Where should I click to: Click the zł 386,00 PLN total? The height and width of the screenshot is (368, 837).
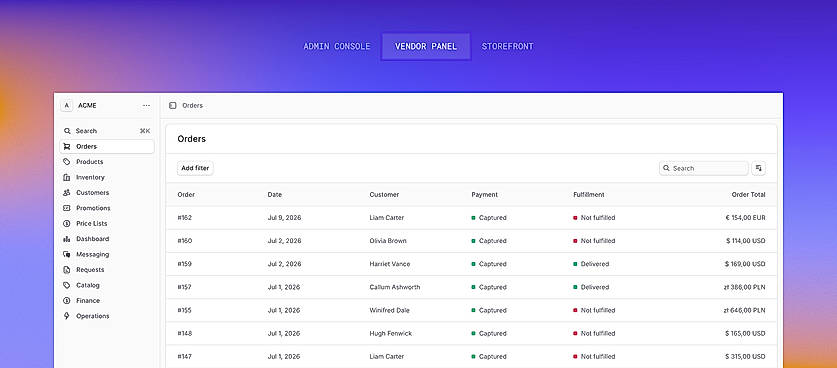pos(745,287)
